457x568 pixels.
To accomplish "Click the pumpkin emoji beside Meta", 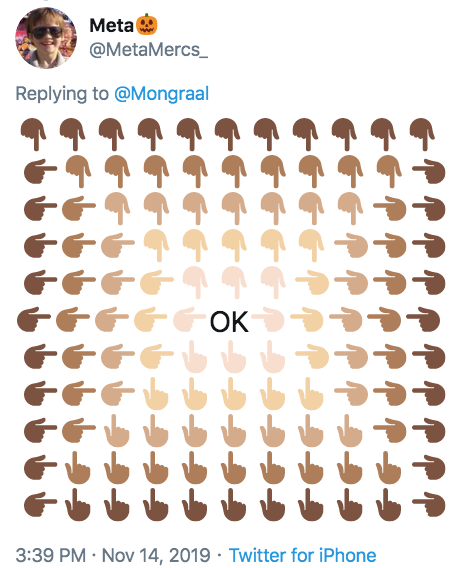I will 147,25.
